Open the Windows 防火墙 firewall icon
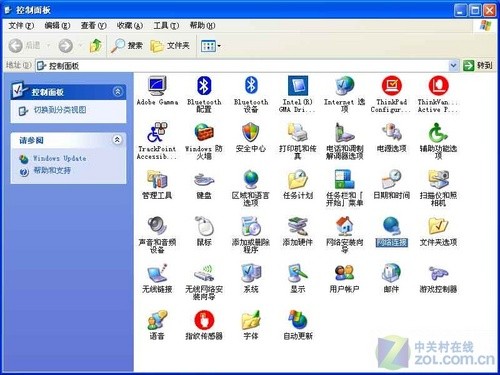Screen dimensions: 500x375 point(204,133)
